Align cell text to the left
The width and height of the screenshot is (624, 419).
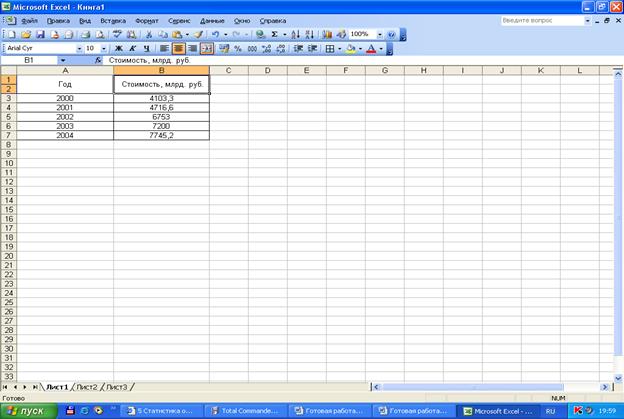[x=164, y=49]
